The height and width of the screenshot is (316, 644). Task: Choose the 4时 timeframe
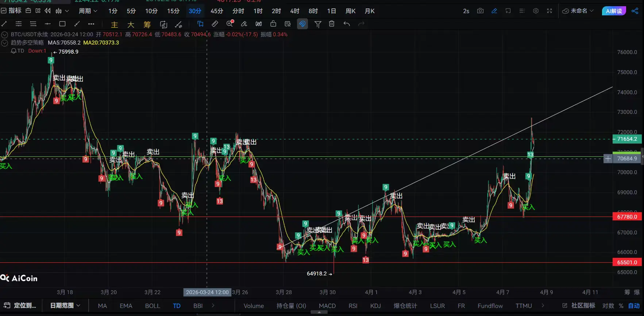[294, 11]
